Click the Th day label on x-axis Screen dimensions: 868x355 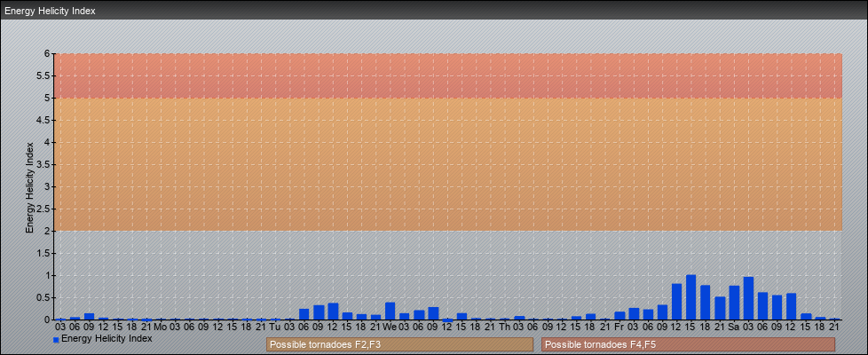point(504,327)
